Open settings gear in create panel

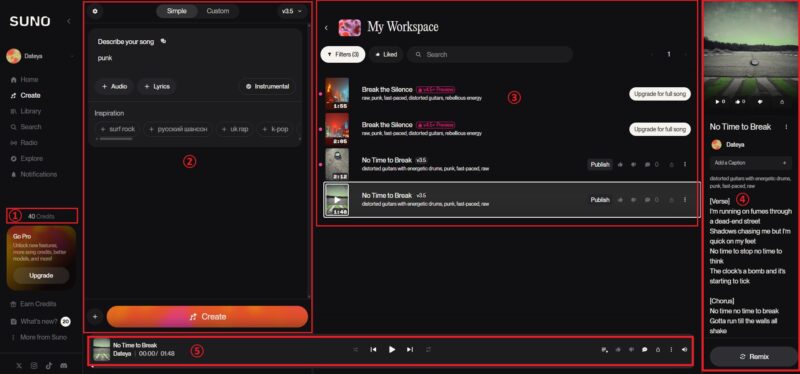pyautogui.click(x=95, y=11)
